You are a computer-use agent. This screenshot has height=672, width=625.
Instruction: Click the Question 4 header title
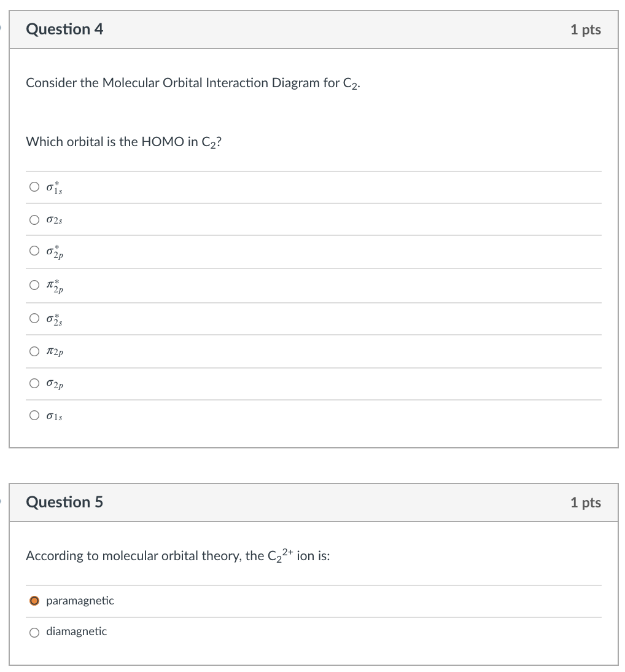click(64, 29)
